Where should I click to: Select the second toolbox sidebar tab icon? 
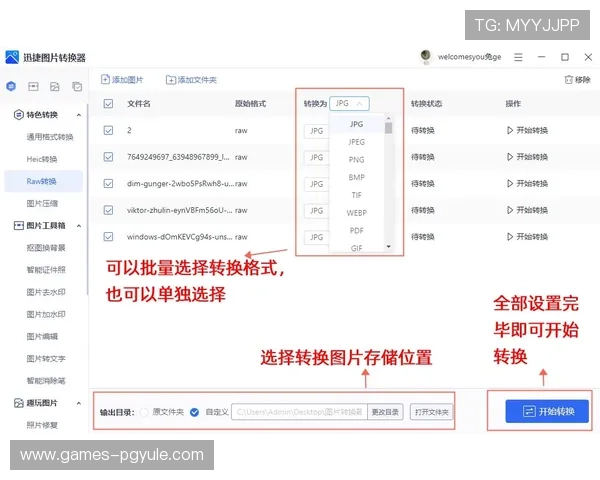point(33,87)
